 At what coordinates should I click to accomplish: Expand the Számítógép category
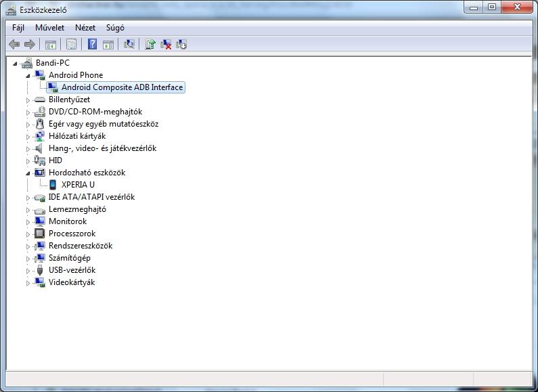[x=28, y=259]
